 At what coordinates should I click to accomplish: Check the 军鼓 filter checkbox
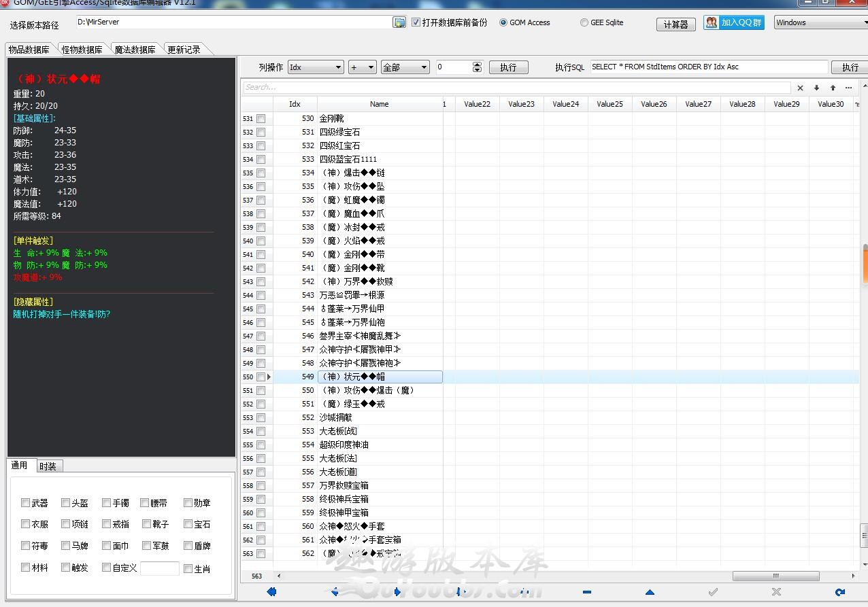point(146,545)
